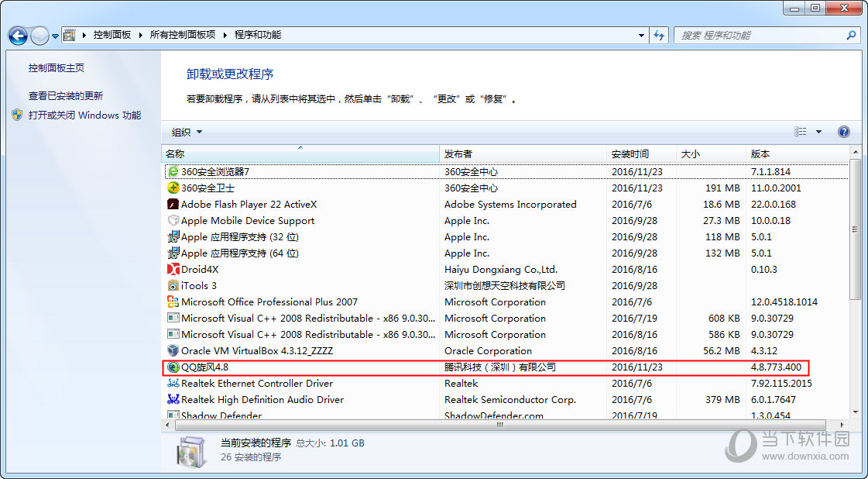
Task: Sort by the 名称 column header
Action: pos(300,153)
